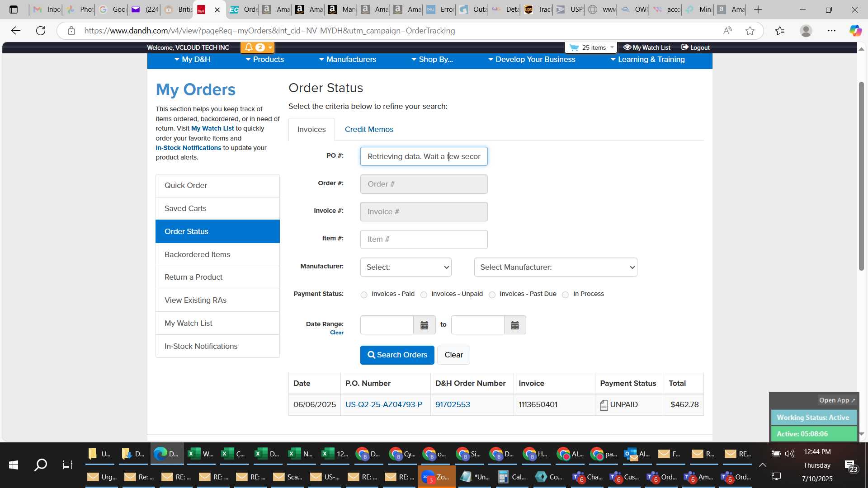868x488 pixels.
Task: Open In-Stock Notifications sidebar item
Action: coord(217,346)
